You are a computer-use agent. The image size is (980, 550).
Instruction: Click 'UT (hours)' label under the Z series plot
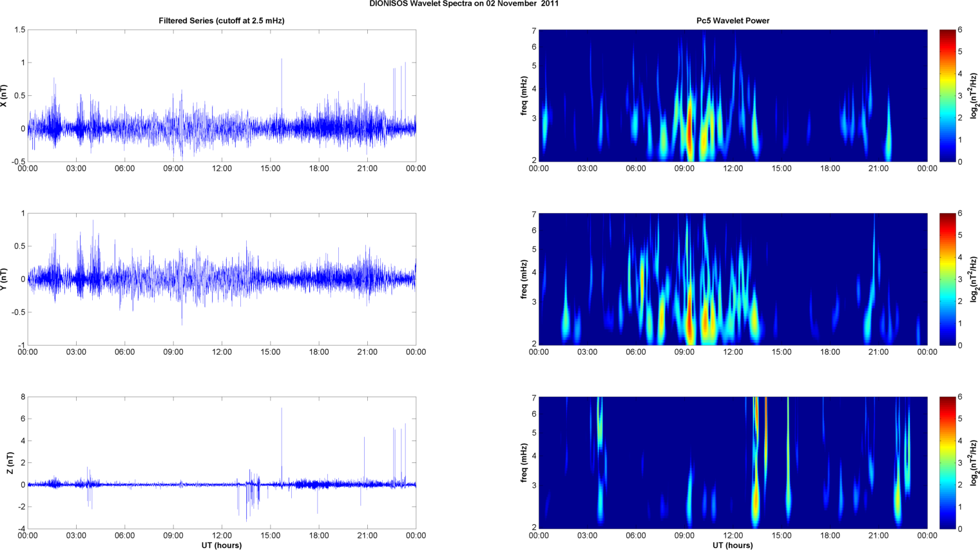[x=222, y=545]
